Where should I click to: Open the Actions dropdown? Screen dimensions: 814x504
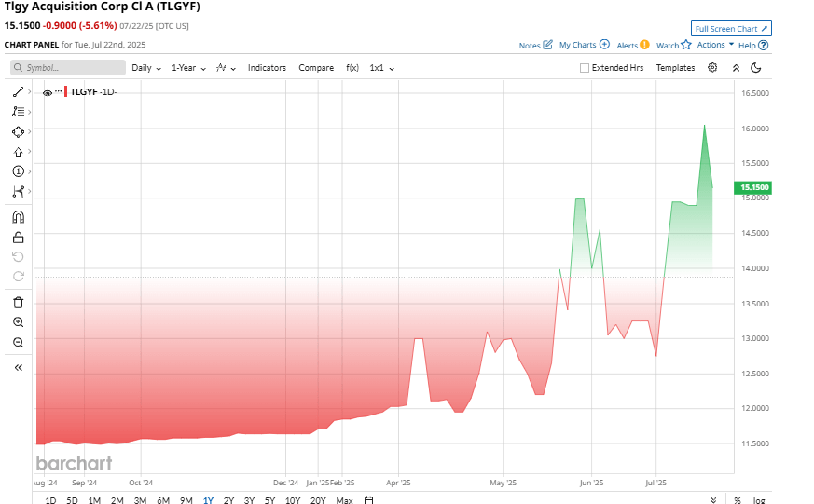(715, 45)
